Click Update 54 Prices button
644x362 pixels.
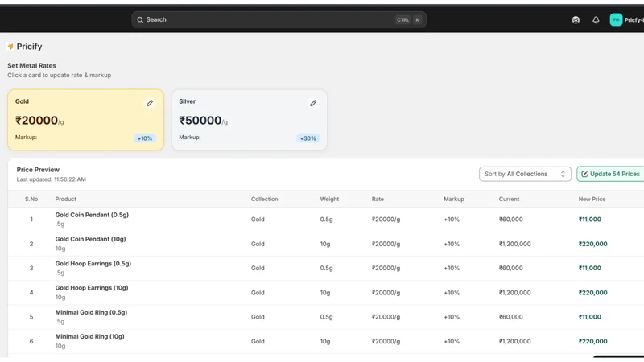(610, 174)
